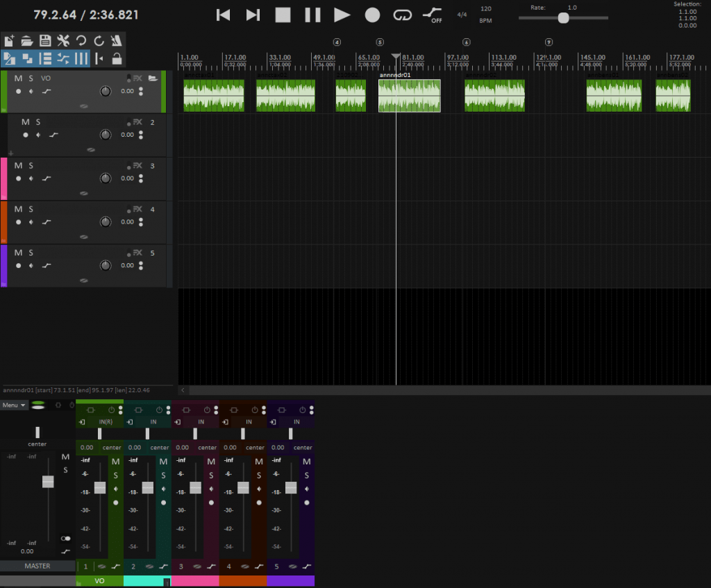
Task: Open the IN input selector on channel 2
Action: 153,421
